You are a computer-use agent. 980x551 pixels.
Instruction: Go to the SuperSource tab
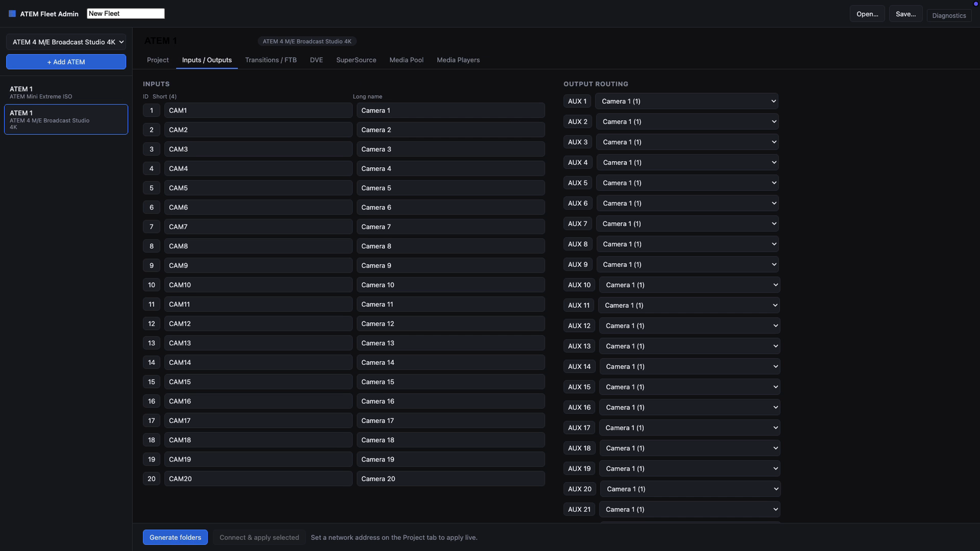tap(356, 60)
